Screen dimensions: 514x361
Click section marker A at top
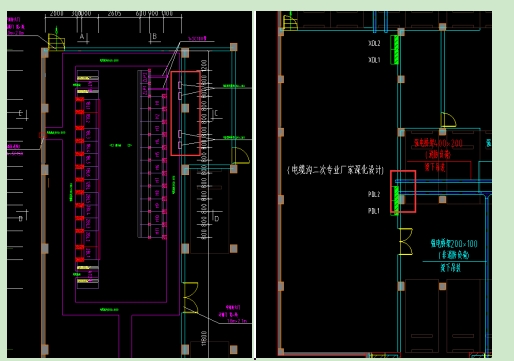point(83,37)
